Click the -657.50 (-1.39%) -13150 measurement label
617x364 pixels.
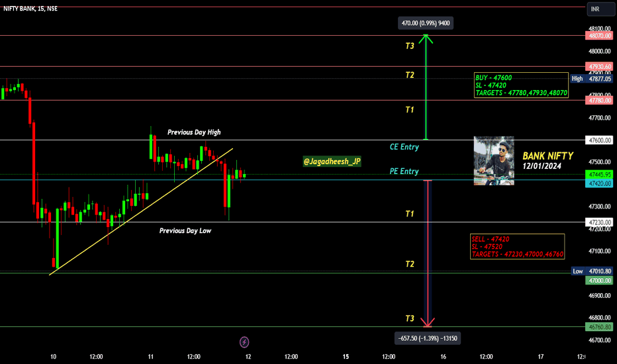(428, 338)
